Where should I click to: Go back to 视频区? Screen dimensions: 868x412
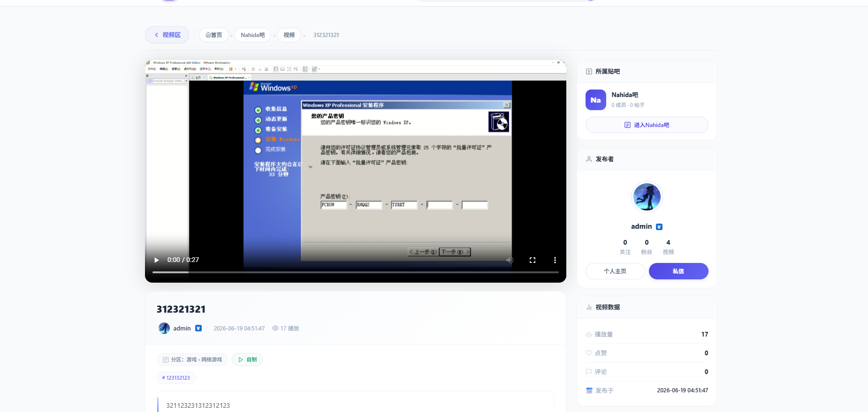pyautogui.click(x=167, y=35)
